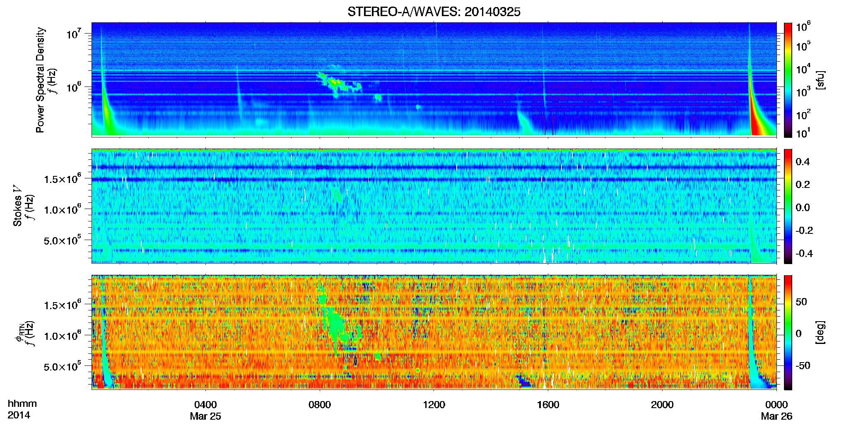The image size is (868, 447).
Task: Click the STEREO-A/WAVES: 20140325 plot title
Action: (x=434, y=12)
